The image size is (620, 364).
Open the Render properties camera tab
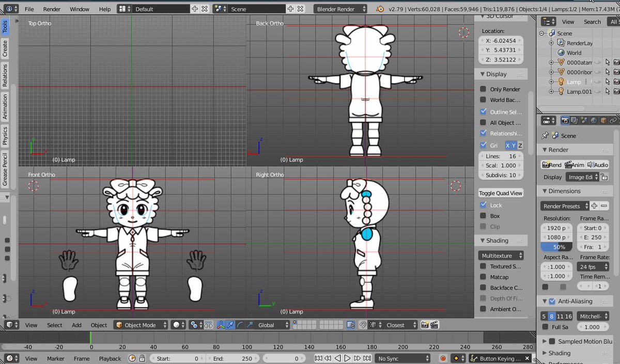pyautogui.click(x=565, y=120)
